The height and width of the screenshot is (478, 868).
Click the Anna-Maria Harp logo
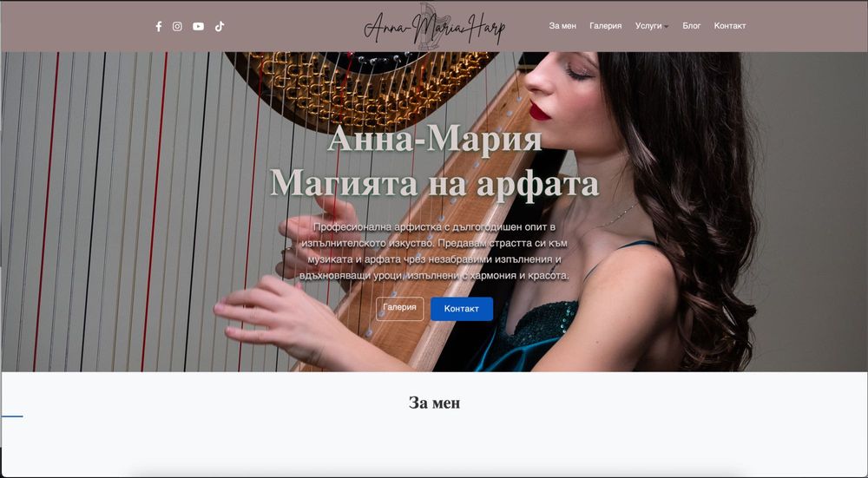pos(434,27)
